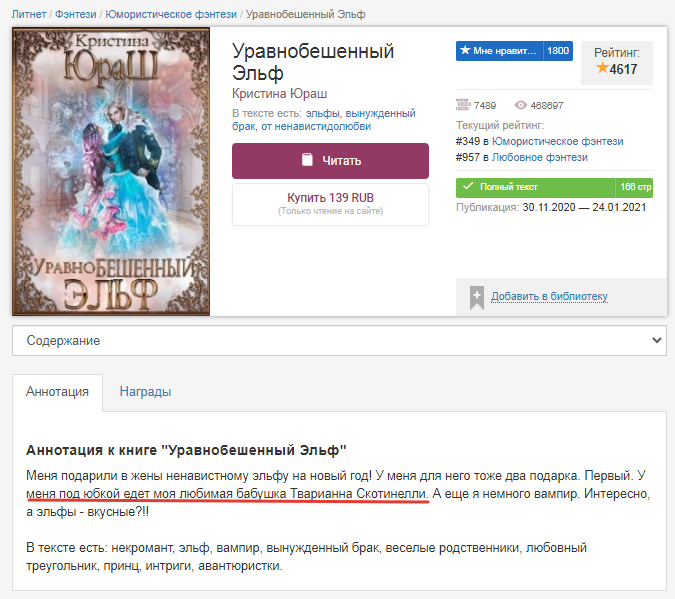The height and width of the screenshot is (599, 675).
Task: Open the Содержание contents selector
Action: tap(339, 341)
